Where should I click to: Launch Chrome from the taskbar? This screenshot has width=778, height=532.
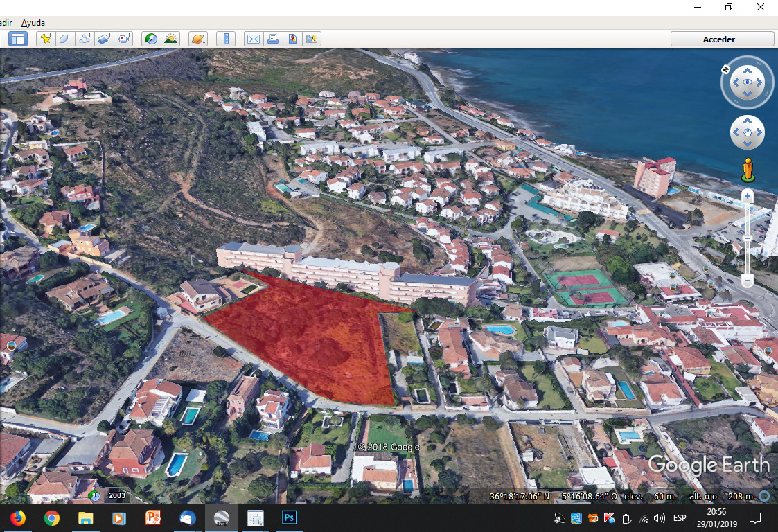51,518
